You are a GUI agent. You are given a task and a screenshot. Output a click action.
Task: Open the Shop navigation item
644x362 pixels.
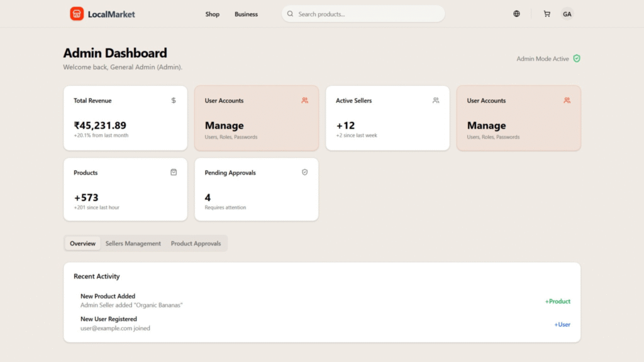212,14
